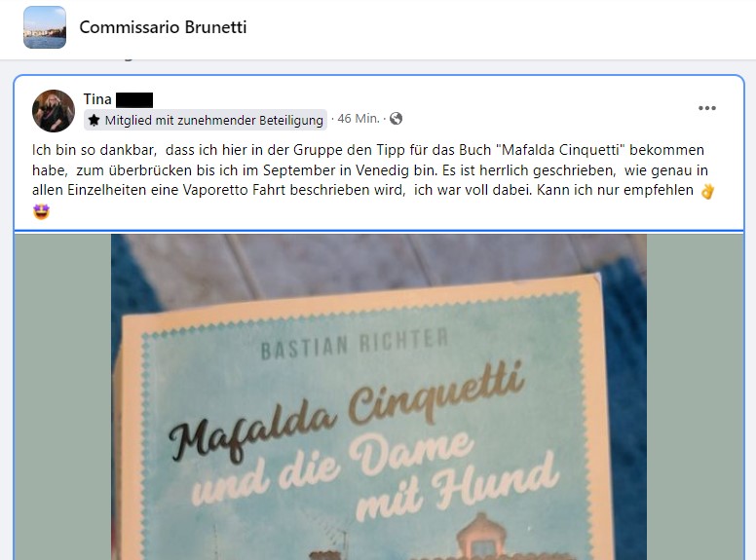The image size is (756, 560).
Task: Click the grey-green area left of the photo
Action: [62, 397]
